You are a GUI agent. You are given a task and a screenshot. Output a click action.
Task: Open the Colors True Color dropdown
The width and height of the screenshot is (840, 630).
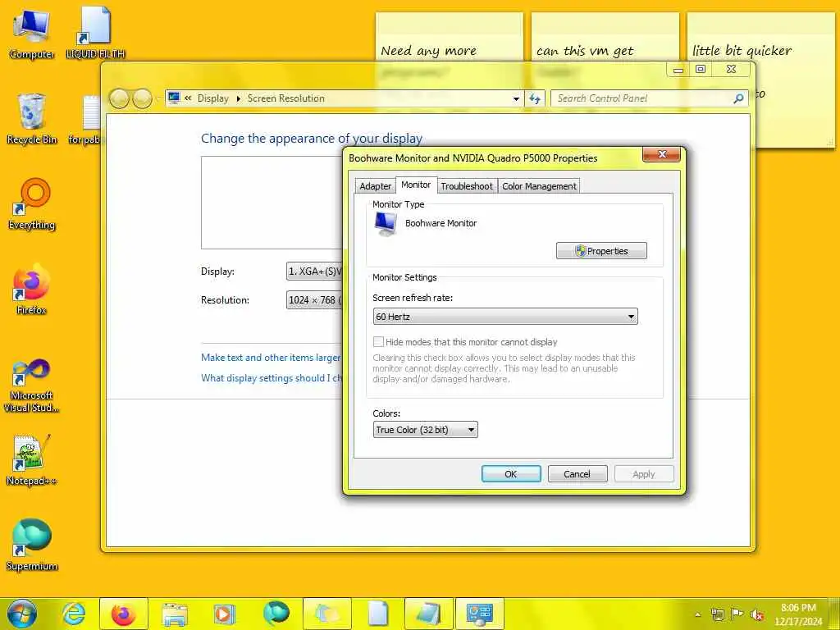426,430
